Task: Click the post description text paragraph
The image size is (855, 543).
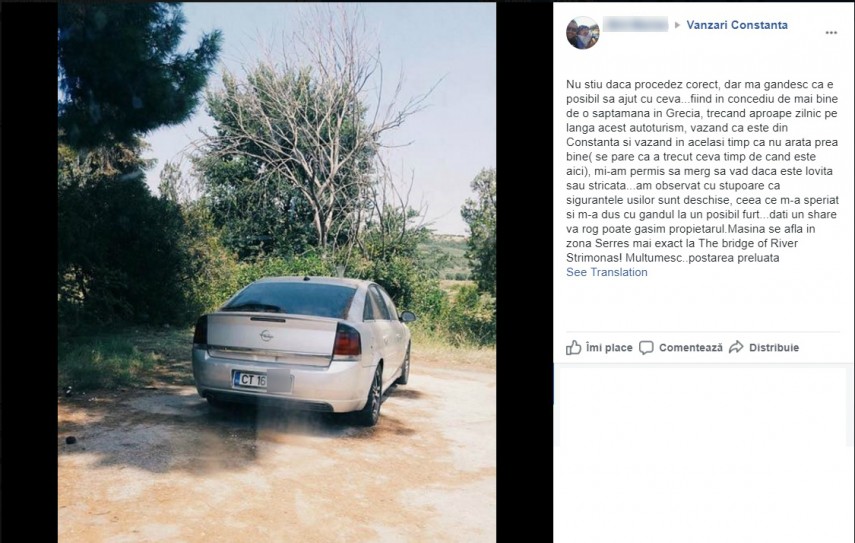Action: click(702, 171)
